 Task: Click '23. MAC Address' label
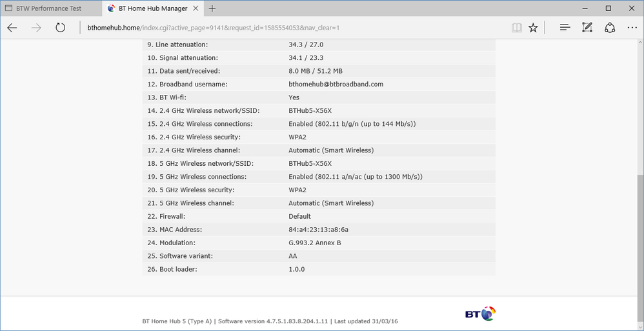click(175, 230)
